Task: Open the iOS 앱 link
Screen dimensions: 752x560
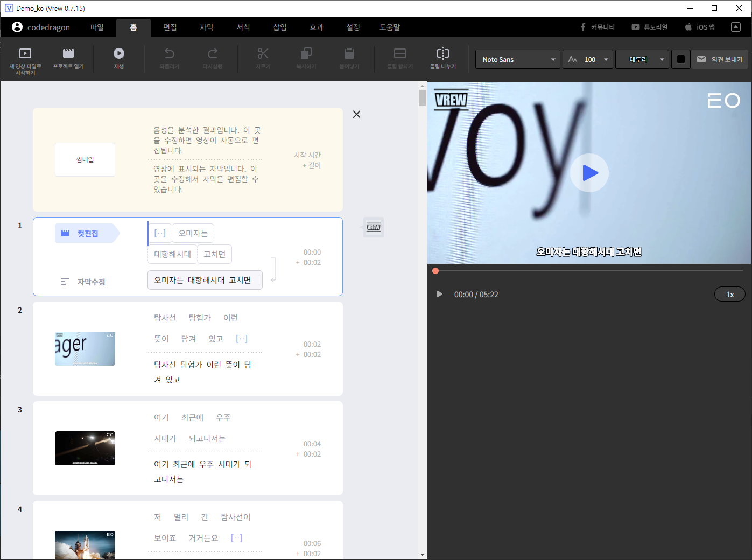Action: pyautogui.click(x=700, y=27)
